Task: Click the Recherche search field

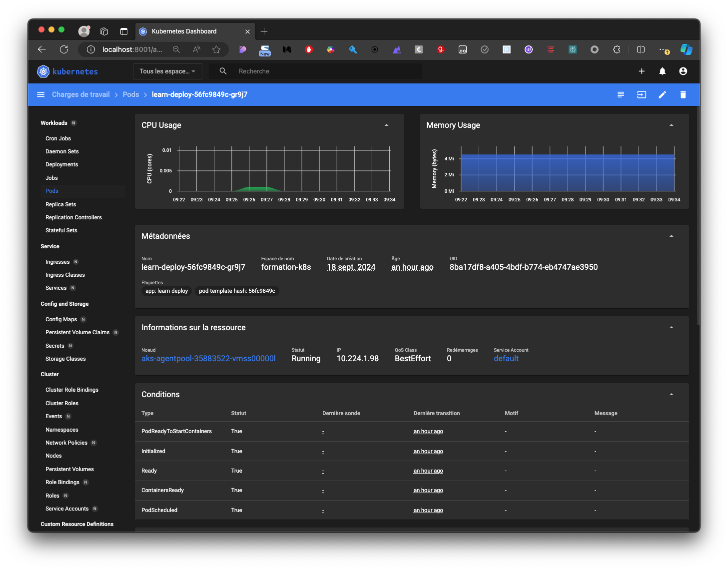Action: pyautogui.click(x=320, y=71)
